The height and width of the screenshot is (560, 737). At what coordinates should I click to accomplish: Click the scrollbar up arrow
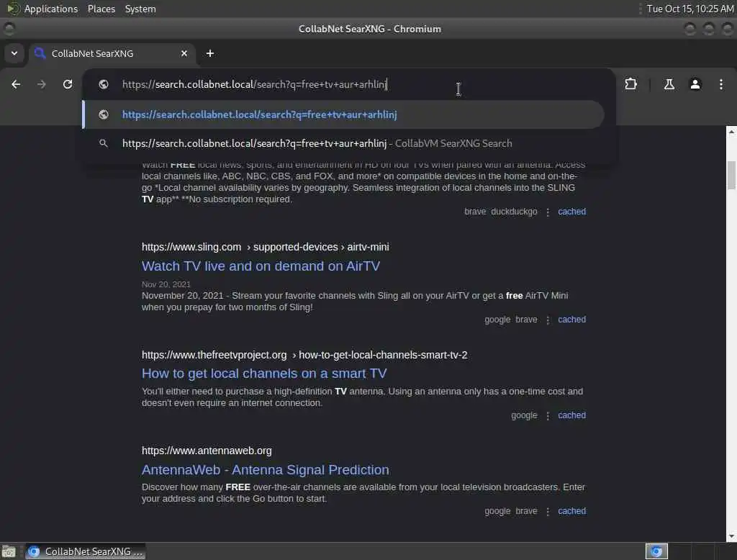pos(731,132)
